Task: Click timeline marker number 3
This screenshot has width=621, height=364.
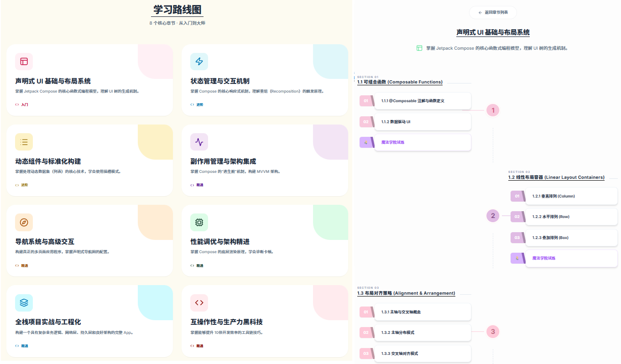Action: tap(493, 332)
